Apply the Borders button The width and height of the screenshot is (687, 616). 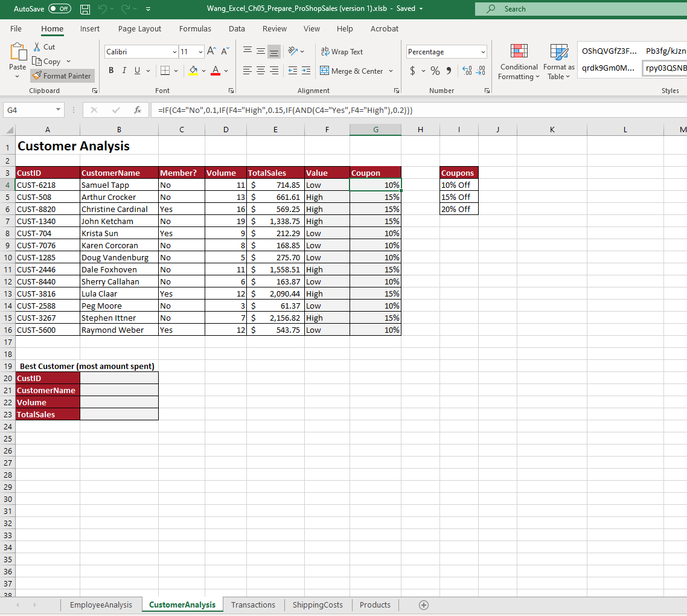point(165,71)
